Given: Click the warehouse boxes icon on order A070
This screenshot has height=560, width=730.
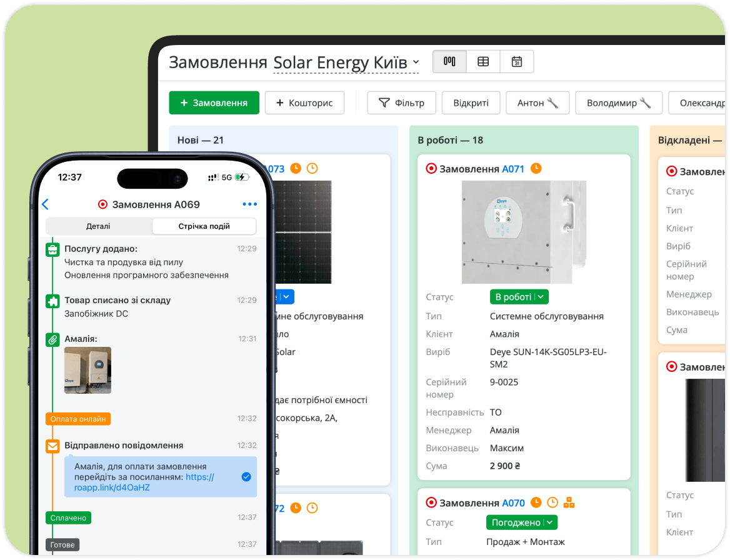Looking at the screenshot, I should click(569, 502).
